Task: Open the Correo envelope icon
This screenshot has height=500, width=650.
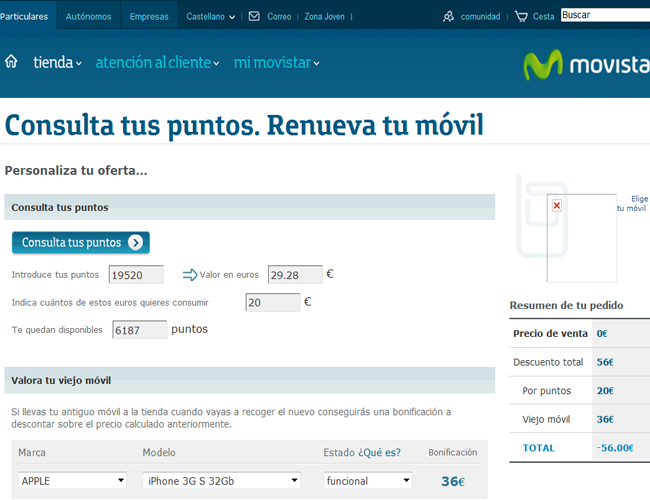Action: tap(254, 16)
